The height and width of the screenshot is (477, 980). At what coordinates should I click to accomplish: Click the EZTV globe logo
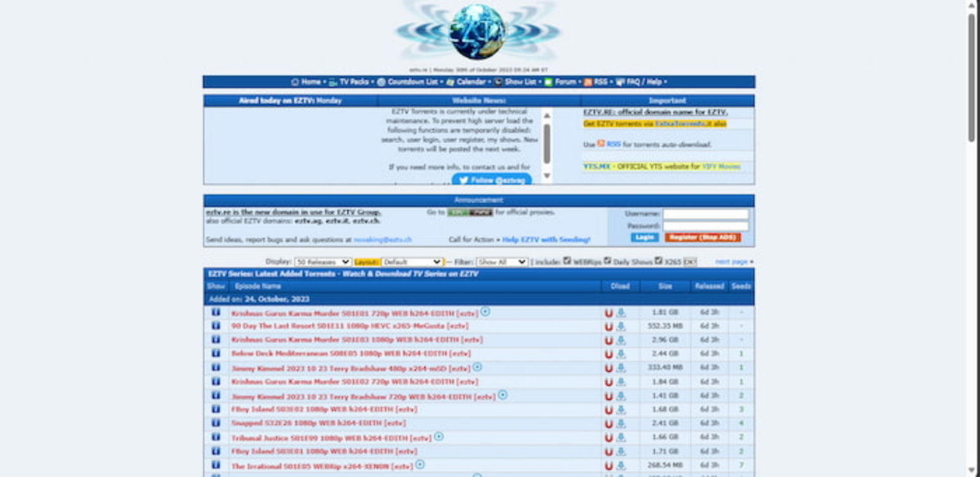click(x=478, y=31)
